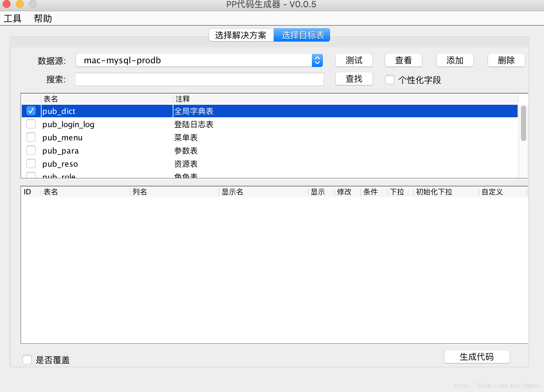The height and width of the screenshot is (392, 544).
Task: Check the pub_login_log table checkbox
Action: pos(31,124)
